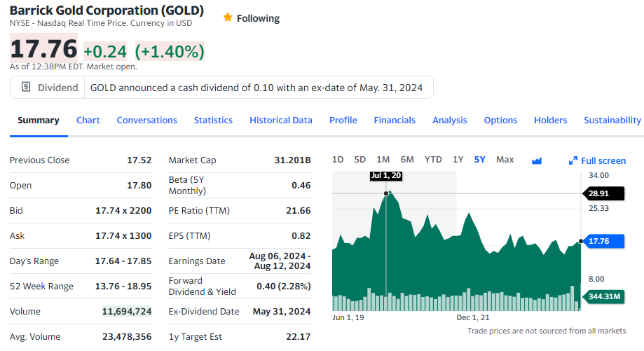Click the dividend money icon
This screenshot has height=351, width=644.
tap(26, 88)
